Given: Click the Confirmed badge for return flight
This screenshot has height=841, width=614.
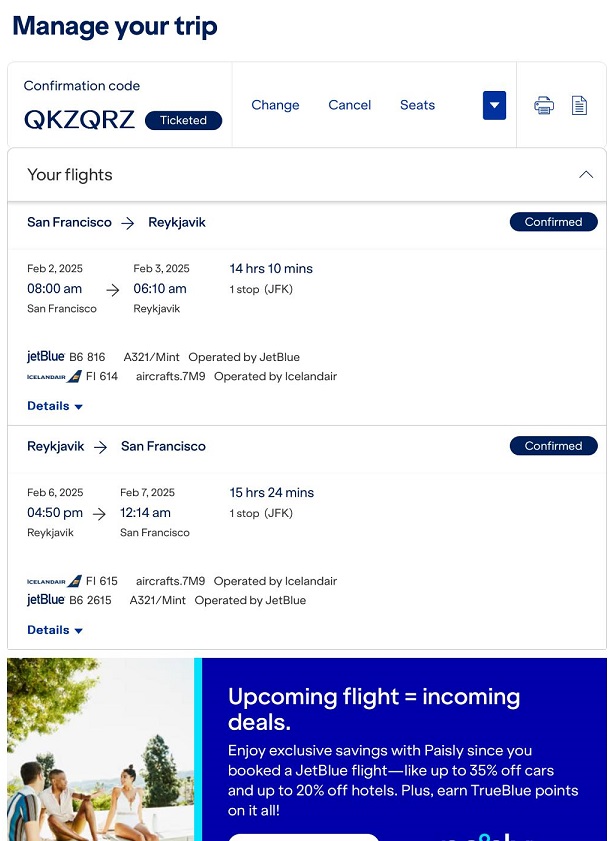Looking at the screenshot, I should pos(553,446).
